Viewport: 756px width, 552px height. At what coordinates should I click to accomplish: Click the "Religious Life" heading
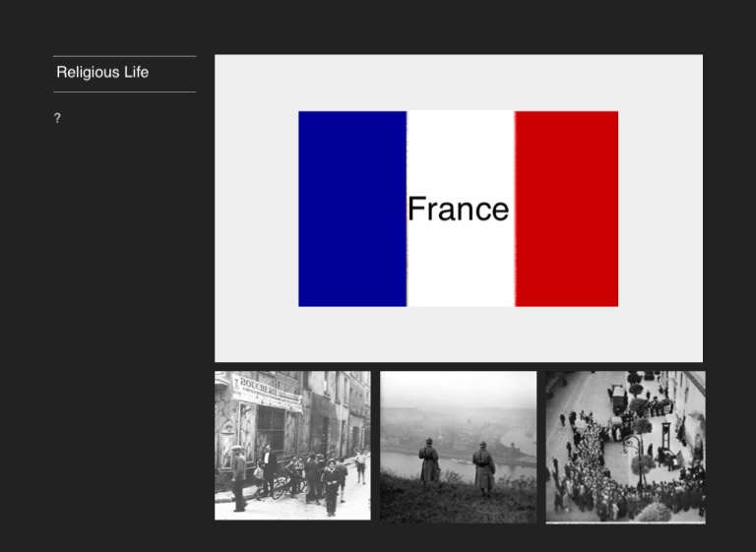[102, 73]
